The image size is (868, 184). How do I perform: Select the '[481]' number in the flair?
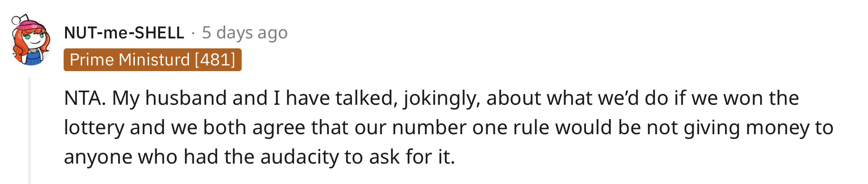pos(215,60)
